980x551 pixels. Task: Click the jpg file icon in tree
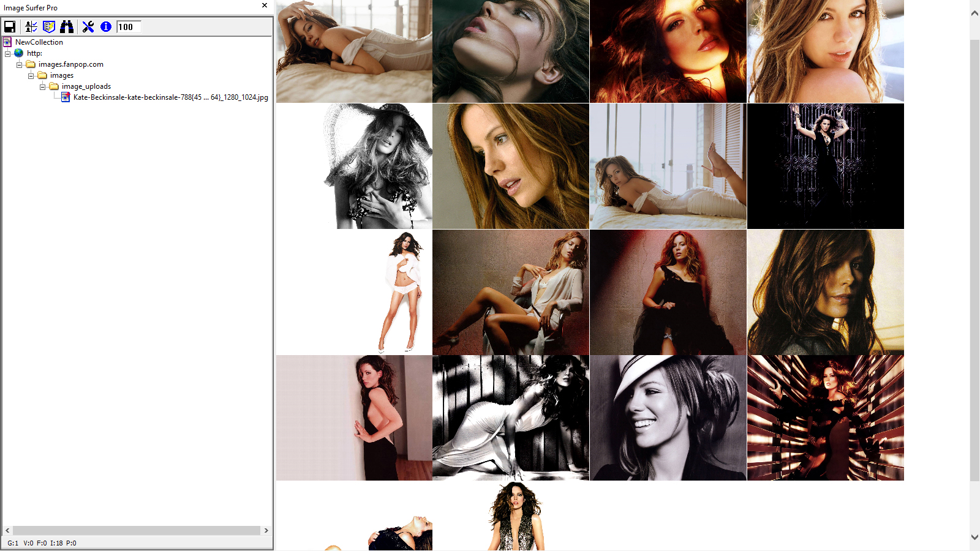tap(66, 97)
